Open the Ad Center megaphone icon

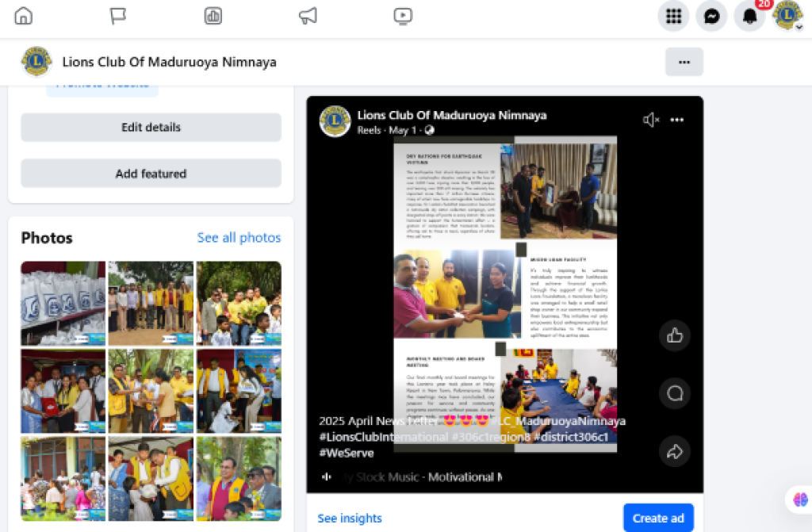pos(308,16)
